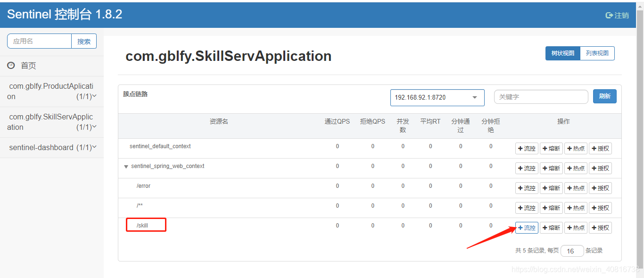The image size is (644, 278).
Task: Click the 注销 logout icon
Action: click(x=609, y=15)
